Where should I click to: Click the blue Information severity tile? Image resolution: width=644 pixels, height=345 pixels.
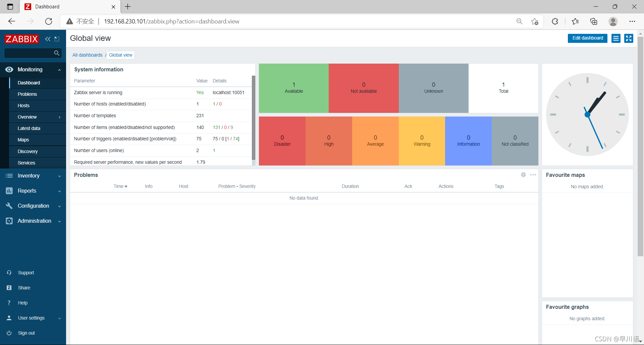click(x=468, y=141)
